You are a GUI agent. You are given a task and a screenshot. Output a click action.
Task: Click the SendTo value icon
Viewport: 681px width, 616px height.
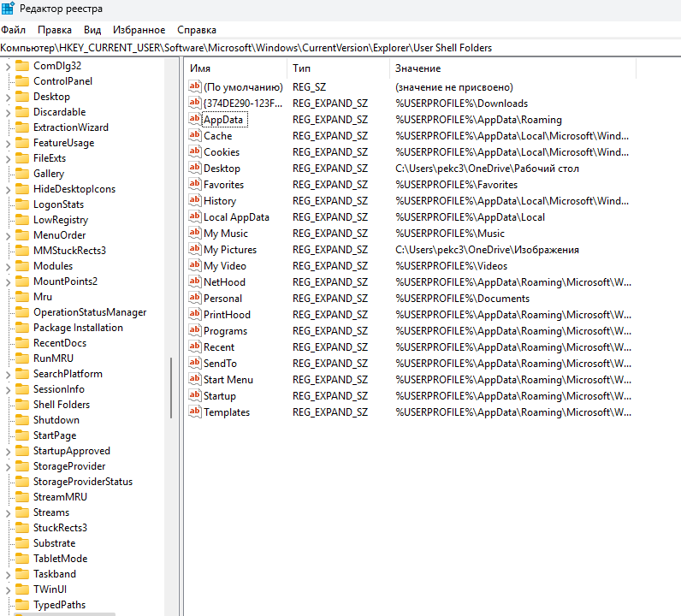coord(194,363)
